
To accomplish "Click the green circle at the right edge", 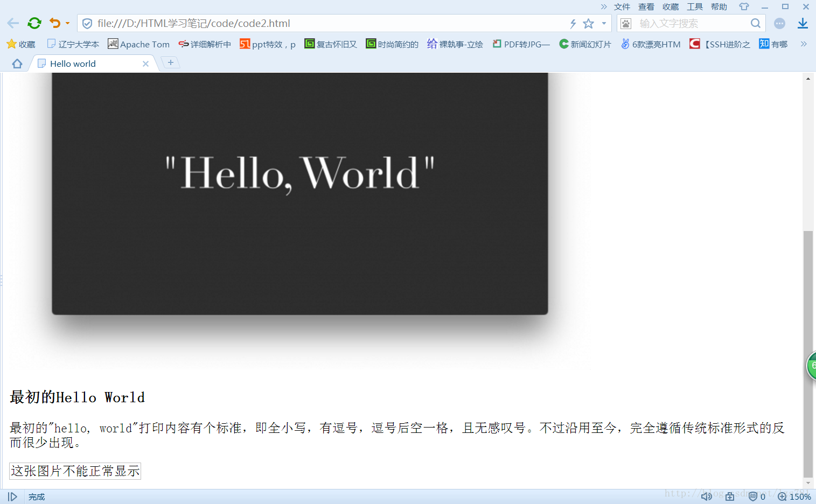I will (811, 366).
